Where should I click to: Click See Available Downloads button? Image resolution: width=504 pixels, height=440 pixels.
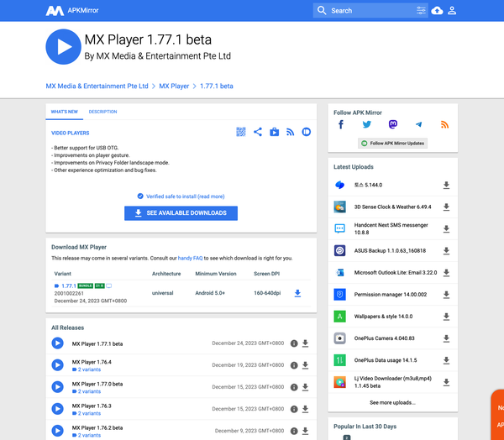click(181, 213)
